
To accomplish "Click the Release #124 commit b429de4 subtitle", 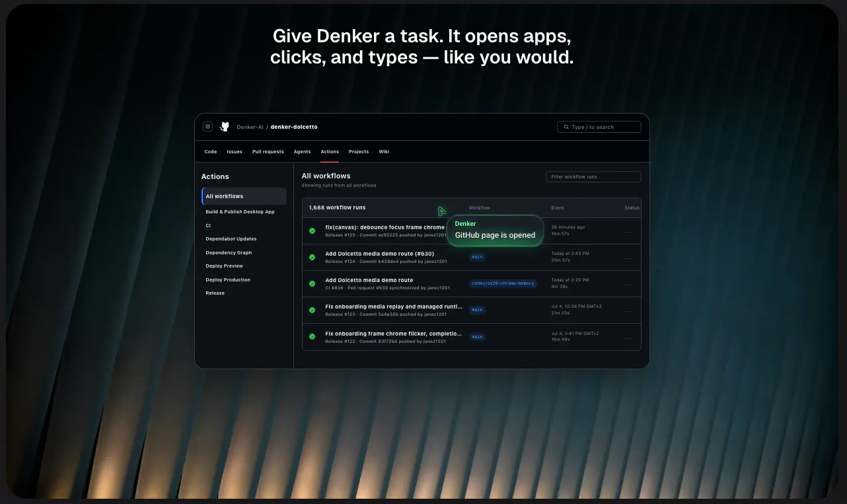I will tap(386, 262).
